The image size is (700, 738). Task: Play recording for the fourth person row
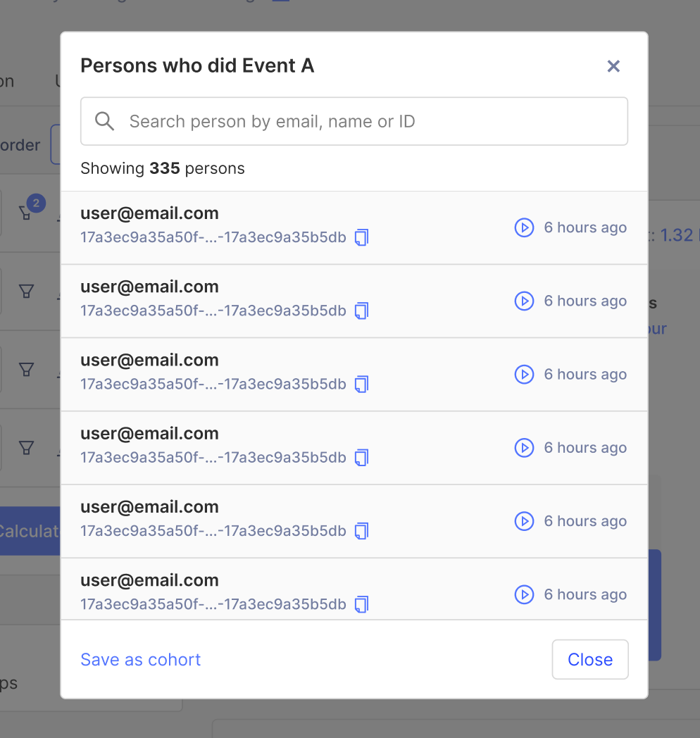click(x=525, y=447)
